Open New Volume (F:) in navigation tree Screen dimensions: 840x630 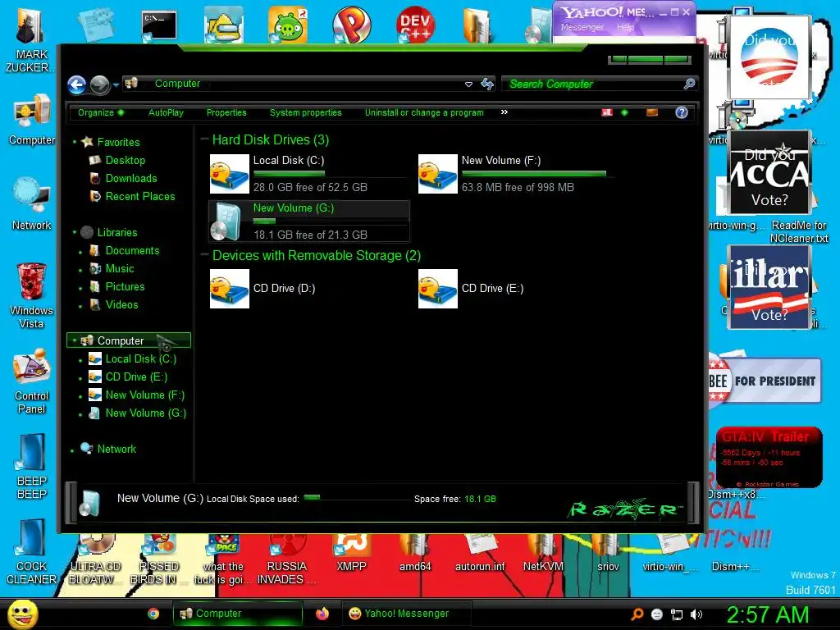[144, 395]
